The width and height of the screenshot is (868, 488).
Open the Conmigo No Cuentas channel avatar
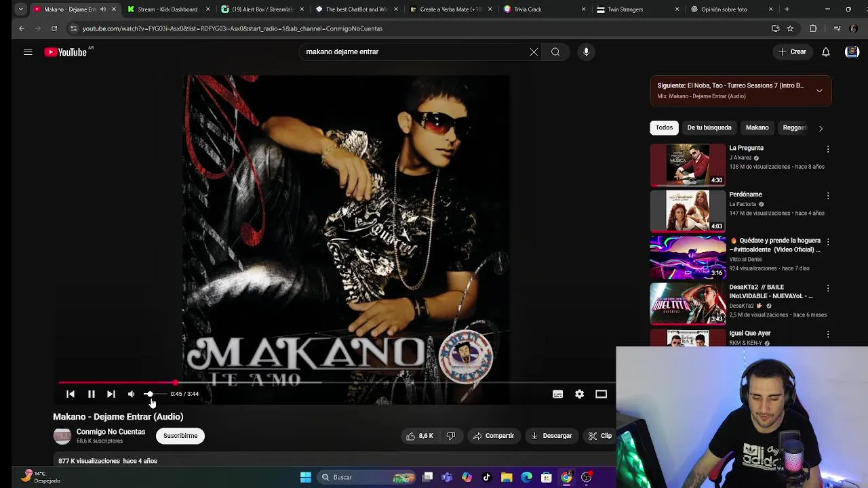[62, 436]
